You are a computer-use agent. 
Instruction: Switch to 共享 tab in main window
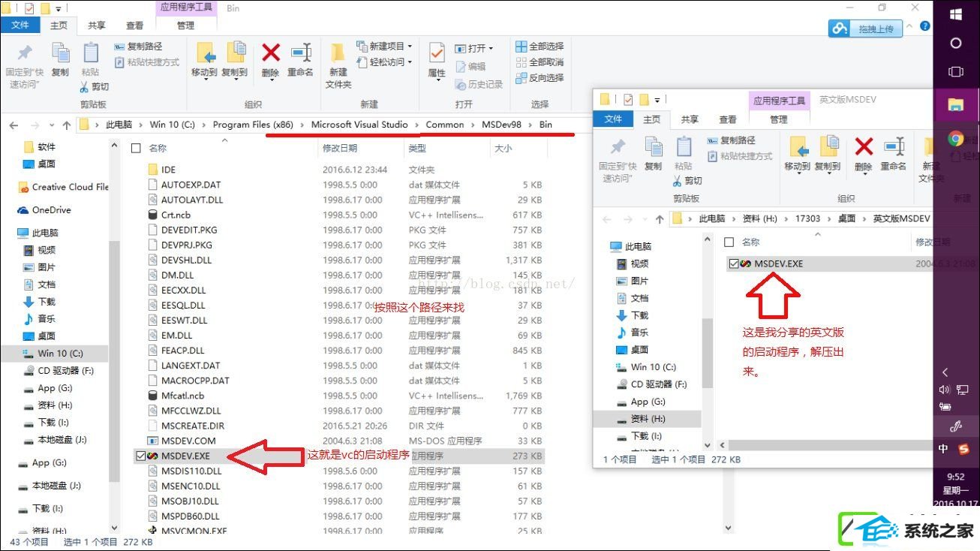[x=97, y=25]
